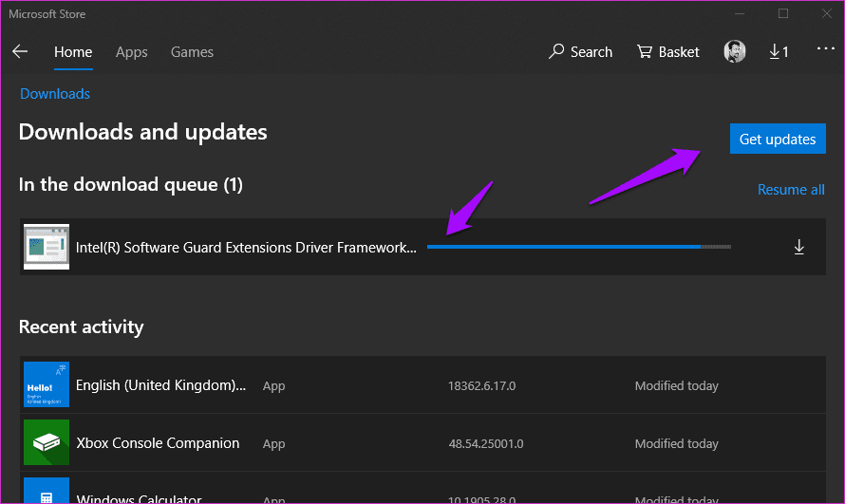Click the Windows Calculator icon
845x504 pixels.
[47, 491]
